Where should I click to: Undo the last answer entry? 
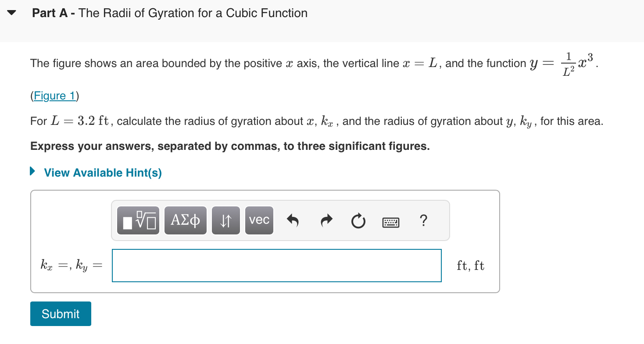click(293, 221)
